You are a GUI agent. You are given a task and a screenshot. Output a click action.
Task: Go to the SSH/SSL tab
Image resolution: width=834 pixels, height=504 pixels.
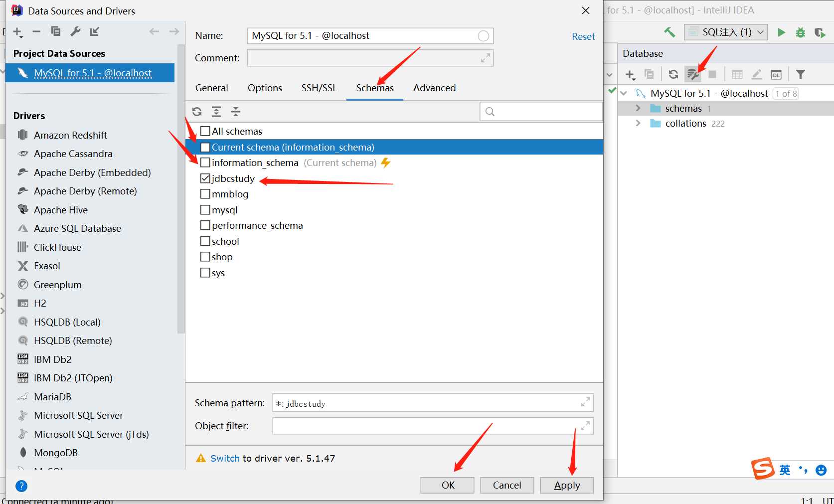click(319, 88)
